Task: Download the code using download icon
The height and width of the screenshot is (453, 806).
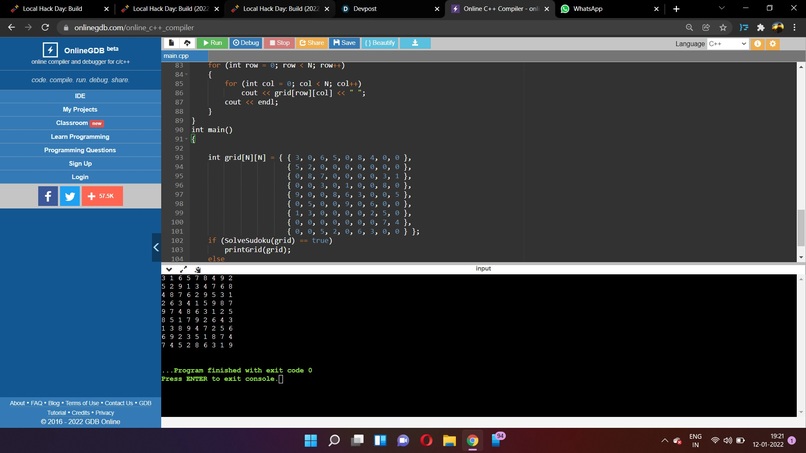Action: click(415, 43)
